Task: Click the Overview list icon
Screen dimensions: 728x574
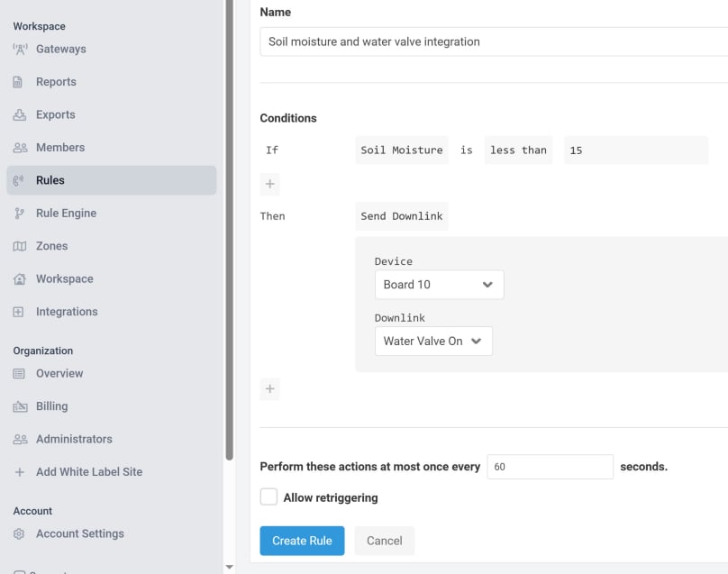Action: click(19, 374)
